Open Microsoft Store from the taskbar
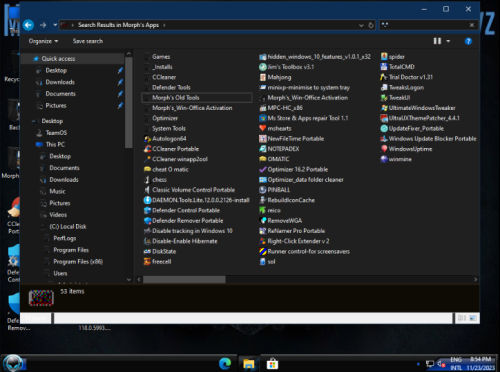This screenshot has width=500, height=372. 272,363
